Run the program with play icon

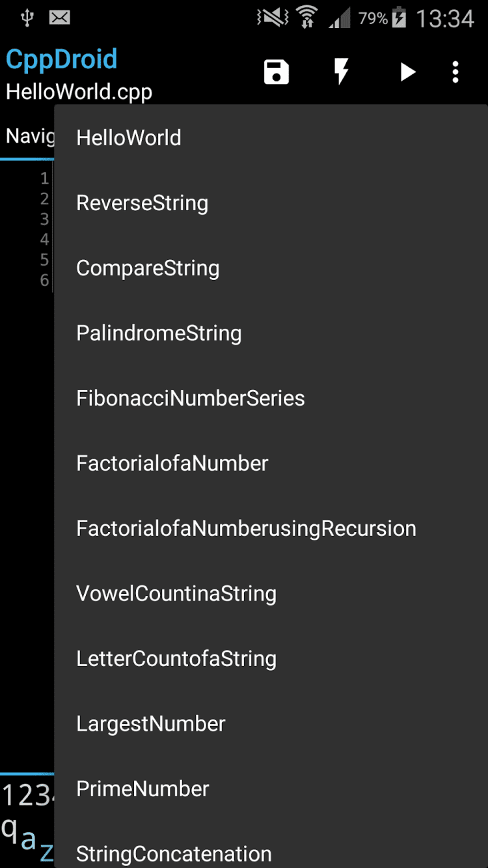pyautogui.click(x=407, y=72)
